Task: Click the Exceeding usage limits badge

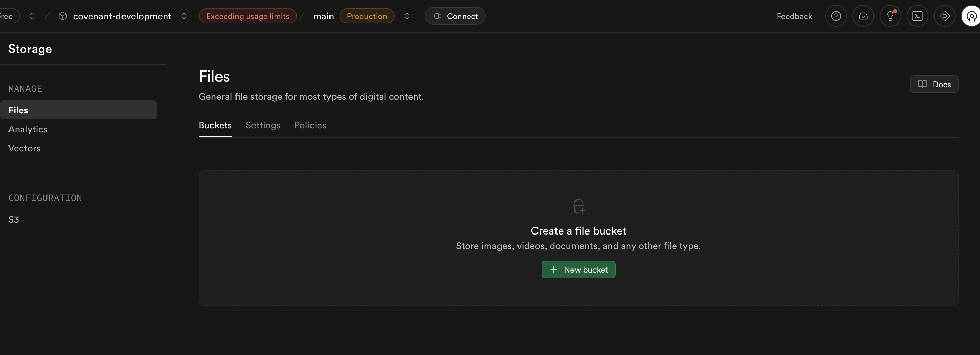Action: (248, 16)
